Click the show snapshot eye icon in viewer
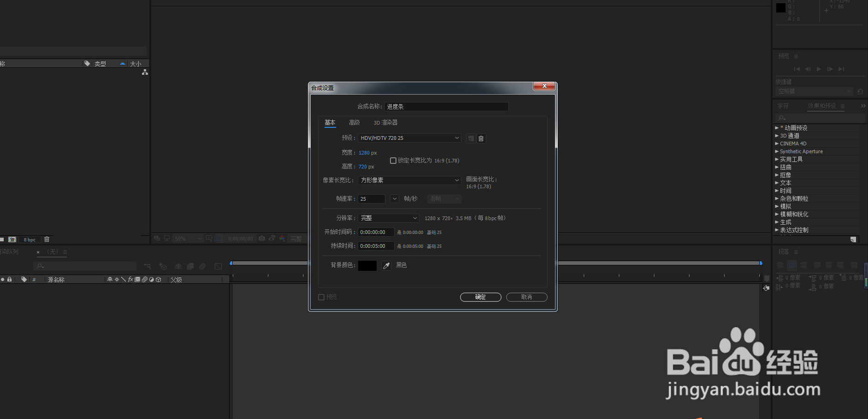This screenshot has width=868, height=419. pos(272,239)
